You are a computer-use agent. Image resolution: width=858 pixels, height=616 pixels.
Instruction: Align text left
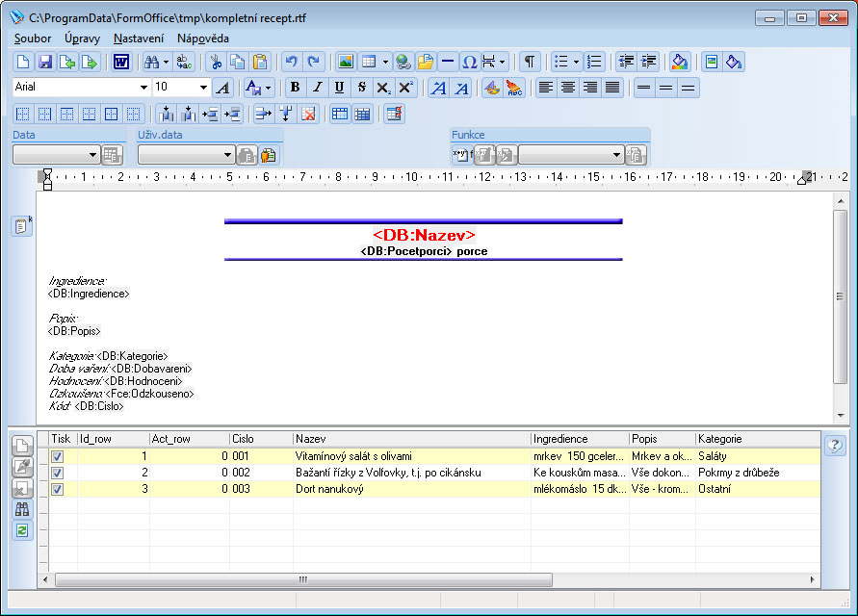(x=546, y=88)
